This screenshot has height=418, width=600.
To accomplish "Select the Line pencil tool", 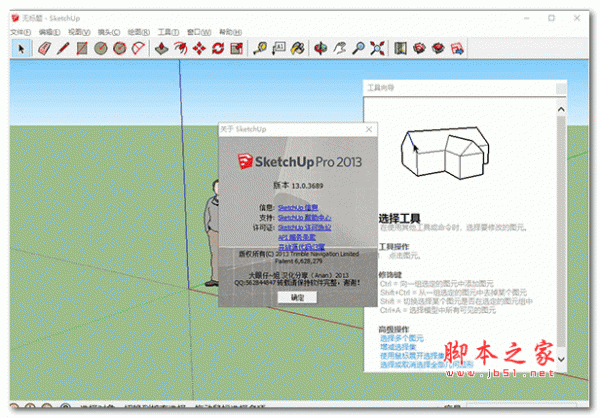I will (x=63, y=49).
